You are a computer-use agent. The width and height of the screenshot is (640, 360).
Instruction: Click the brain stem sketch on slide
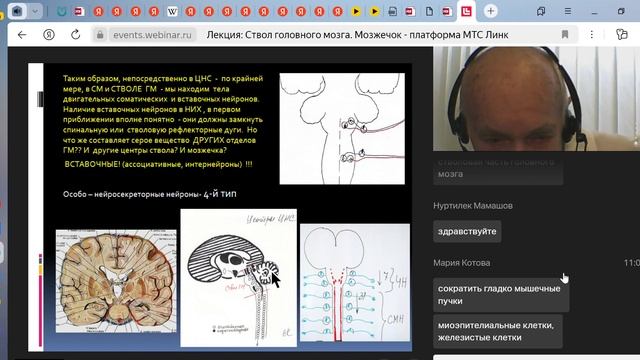(x=342, y=129)
